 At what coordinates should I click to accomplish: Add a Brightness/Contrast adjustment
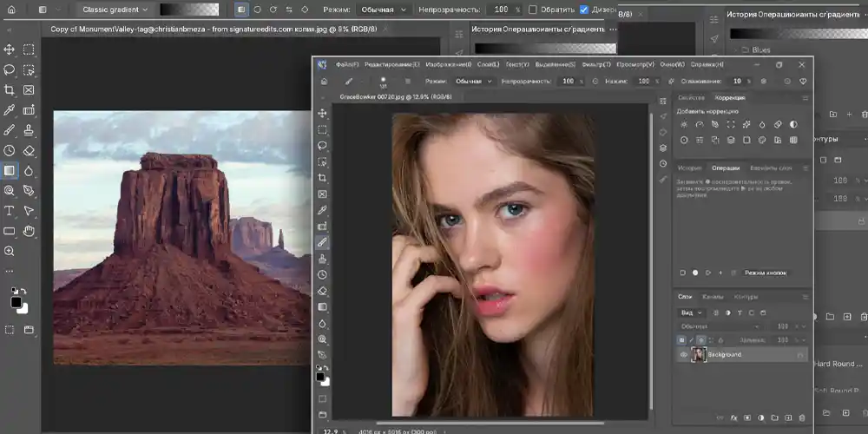(x=684, y=124)
